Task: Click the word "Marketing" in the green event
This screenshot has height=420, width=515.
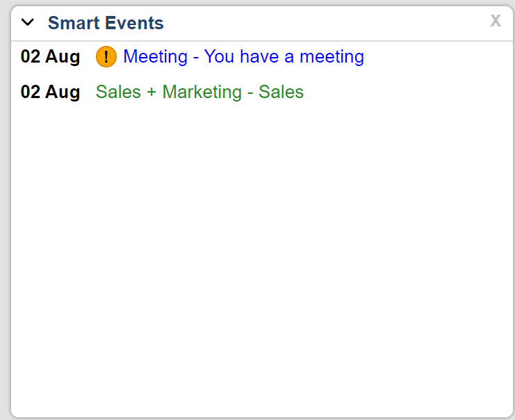Action: pos(202,92)
